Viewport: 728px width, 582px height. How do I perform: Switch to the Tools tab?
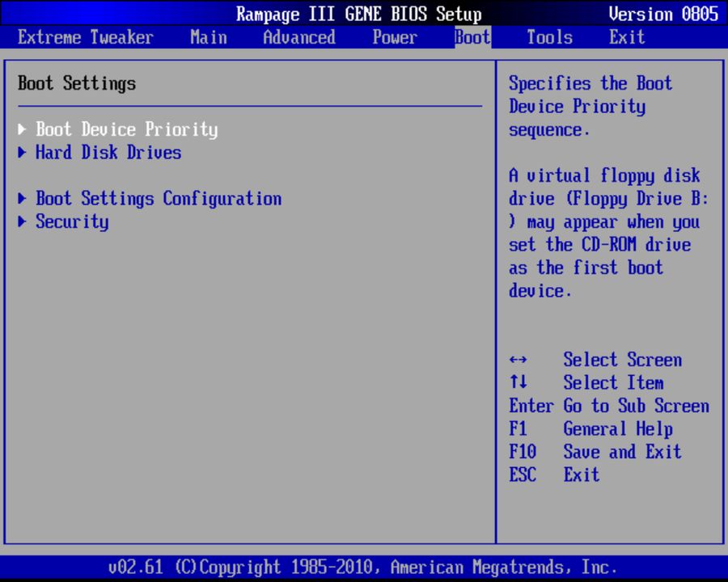550,37
